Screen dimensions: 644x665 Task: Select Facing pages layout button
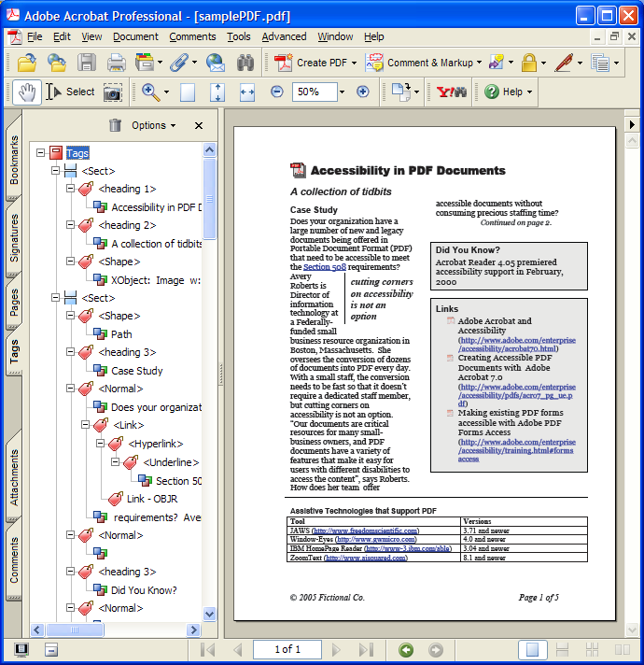pyautogui.click(x=622, y=649)
